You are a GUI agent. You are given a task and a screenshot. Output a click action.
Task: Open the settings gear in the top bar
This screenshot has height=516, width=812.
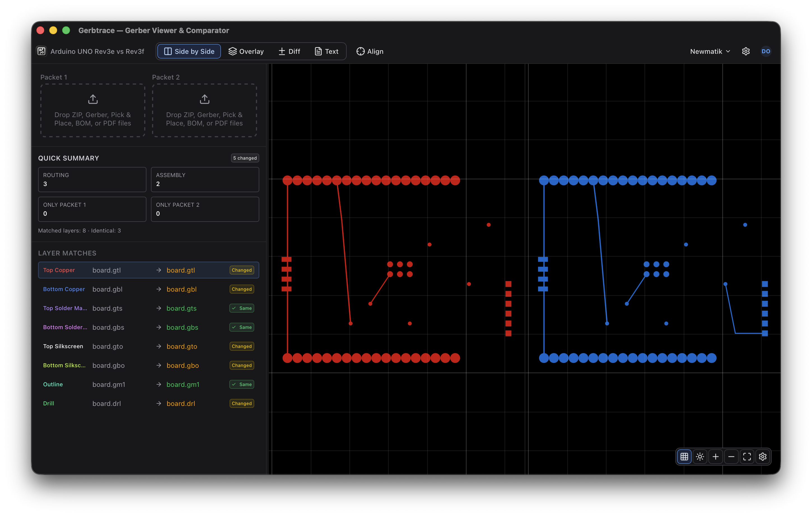point(746,51)
